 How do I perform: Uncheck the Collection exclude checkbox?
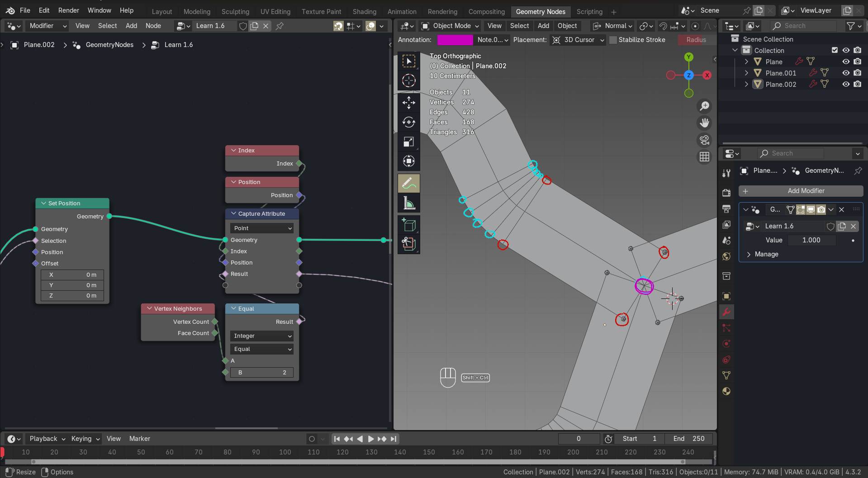click(835, 50)
